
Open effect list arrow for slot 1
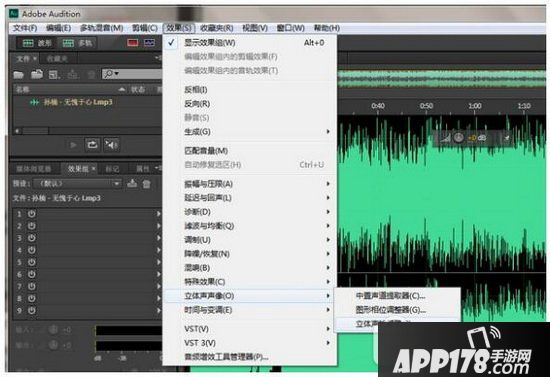point(159,214)
